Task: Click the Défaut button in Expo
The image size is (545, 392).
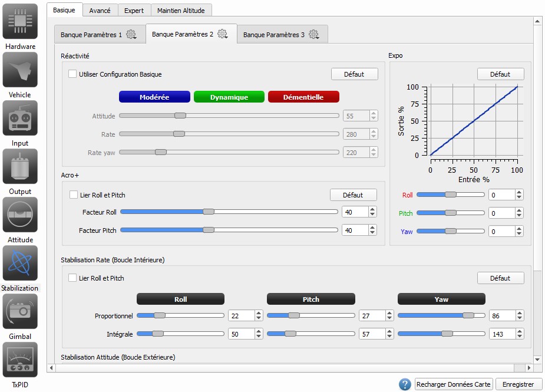Action: point(500,74)
